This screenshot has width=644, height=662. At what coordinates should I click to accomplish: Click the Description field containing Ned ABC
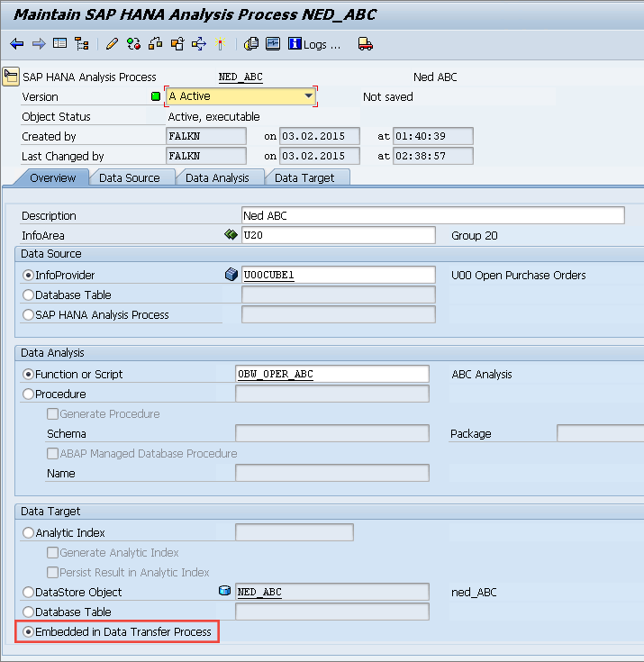coord(433,216)
